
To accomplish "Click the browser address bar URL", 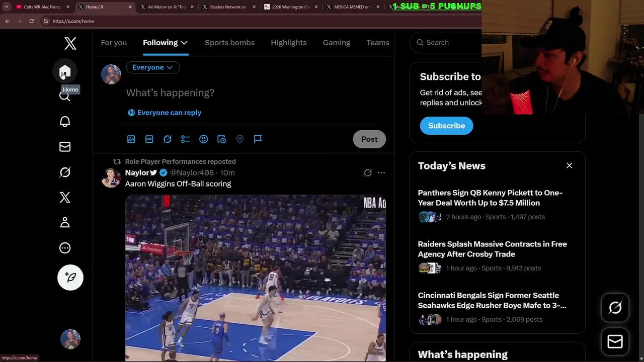I will click(73, 21).
